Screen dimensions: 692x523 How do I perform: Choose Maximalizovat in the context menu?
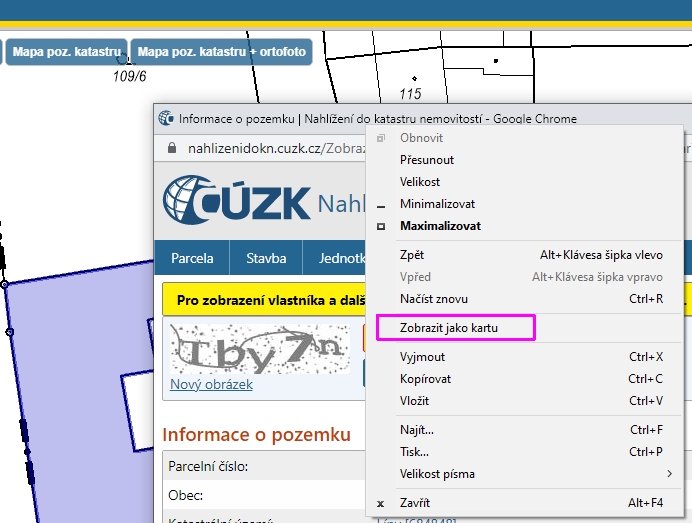coord(440,226)
